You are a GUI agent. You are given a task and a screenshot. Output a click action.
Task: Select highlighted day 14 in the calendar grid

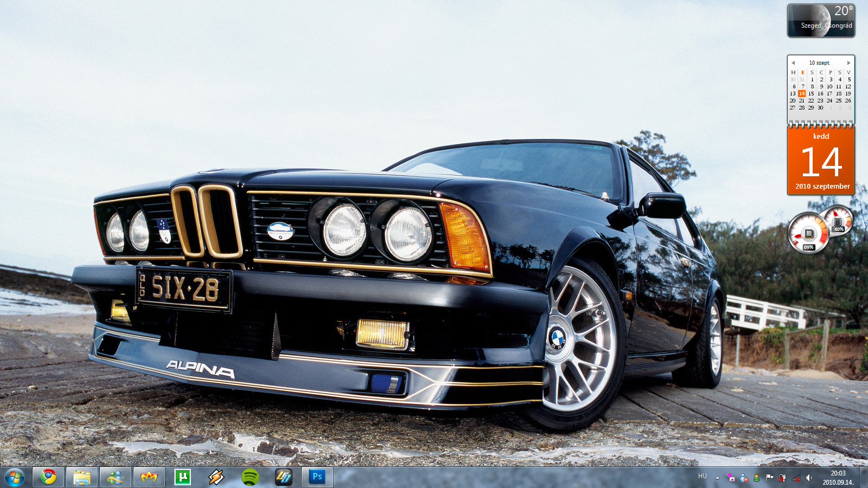(x=802, y=93)
